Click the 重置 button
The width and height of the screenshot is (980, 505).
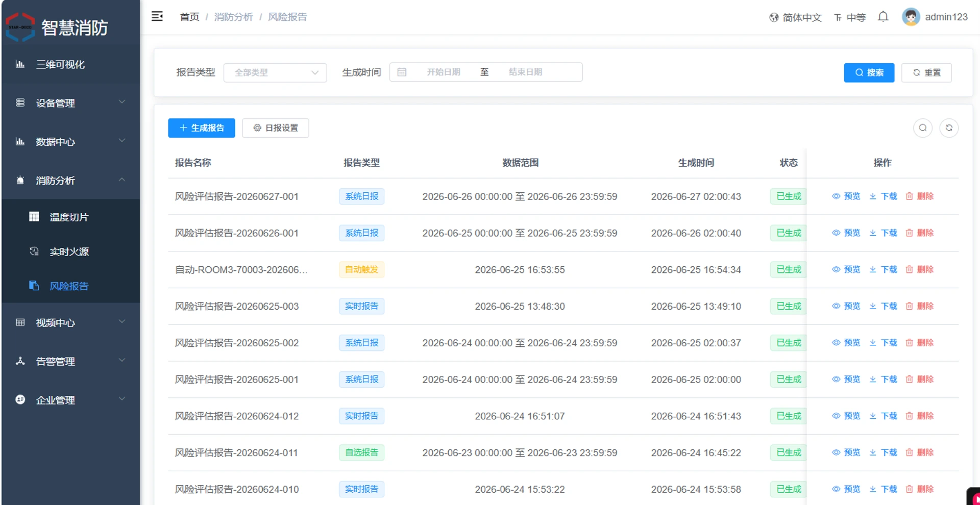(926, 72)
